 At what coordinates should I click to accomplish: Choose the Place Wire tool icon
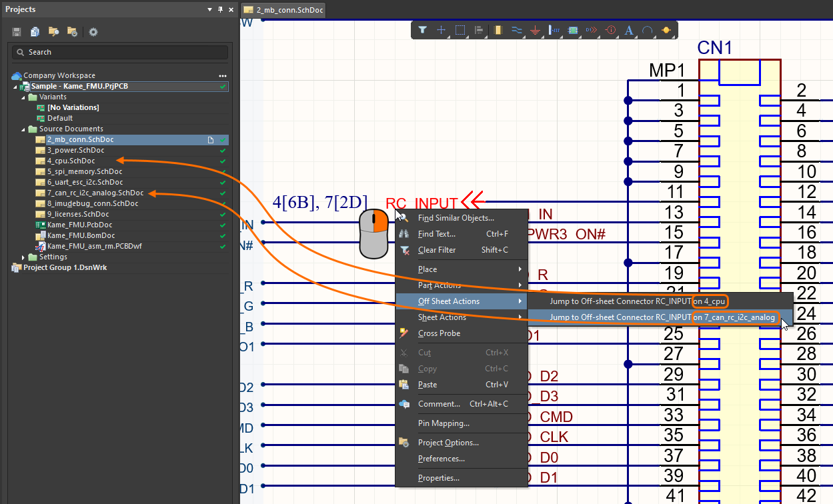point(517,30)
